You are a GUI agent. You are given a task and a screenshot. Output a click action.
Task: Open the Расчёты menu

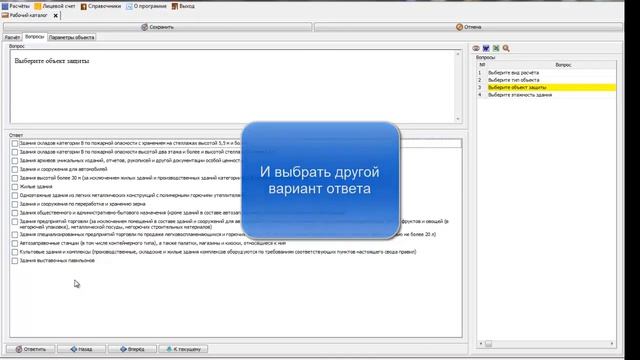tap(16, 6)
